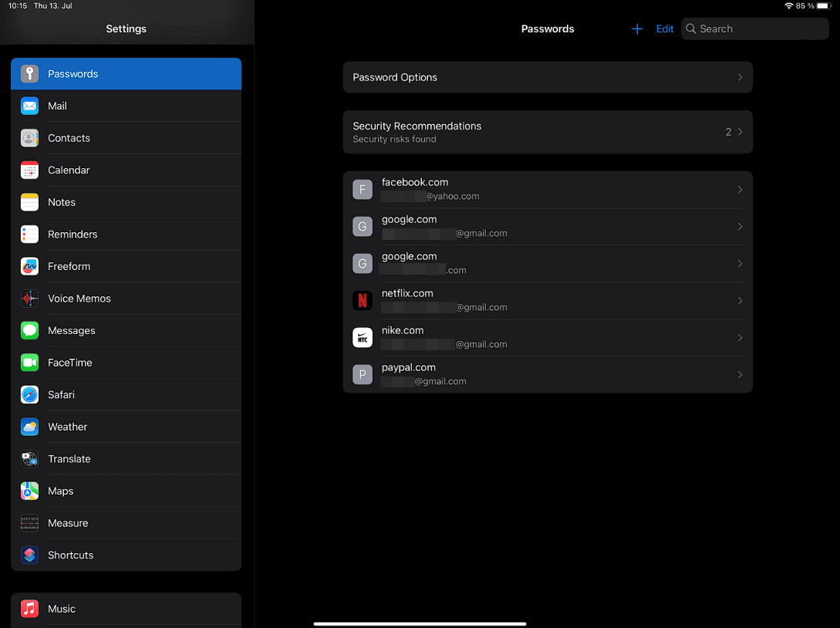View Security Recommendations

tap(548, 132)
